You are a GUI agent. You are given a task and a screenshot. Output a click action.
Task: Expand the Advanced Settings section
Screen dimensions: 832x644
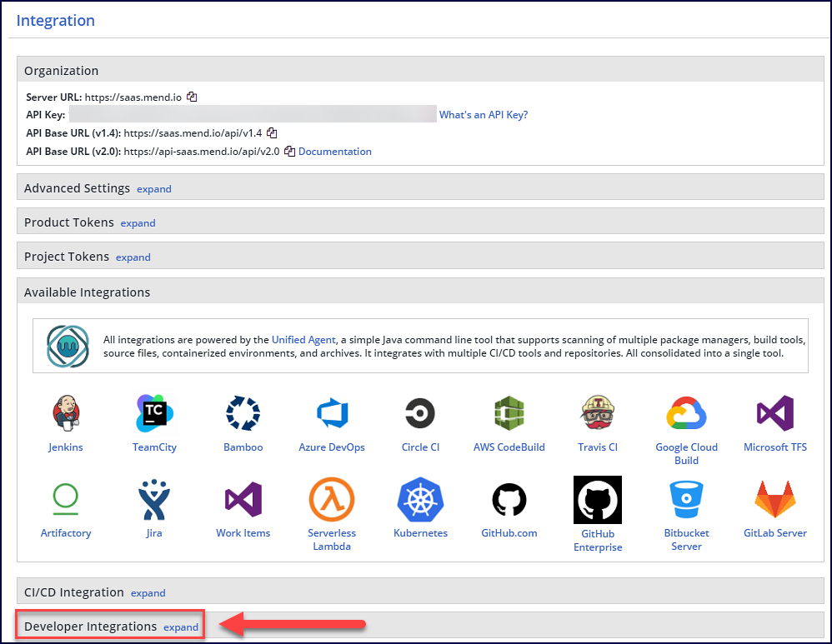(154, 189)
